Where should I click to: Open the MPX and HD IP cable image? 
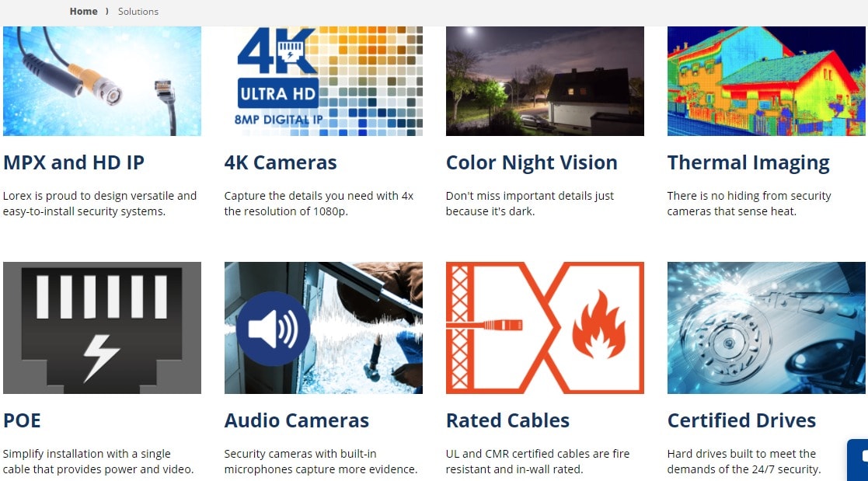coord(102,81)
